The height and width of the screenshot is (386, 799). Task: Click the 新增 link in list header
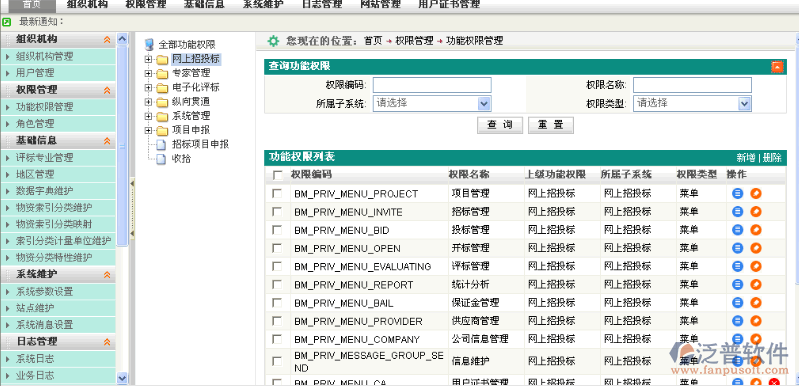(746, 158)
